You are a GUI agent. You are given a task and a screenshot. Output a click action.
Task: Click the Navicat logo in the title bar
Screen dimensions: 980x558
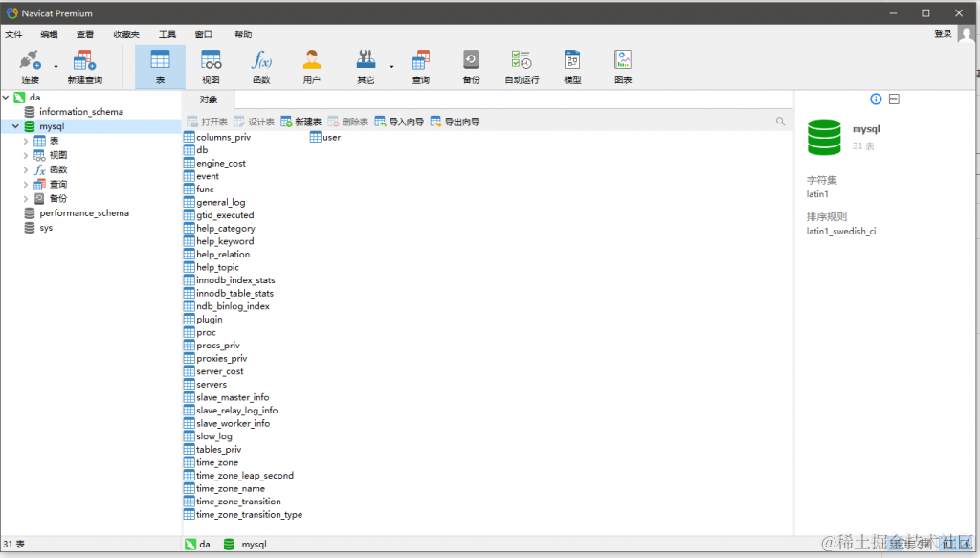coord(11,12)
